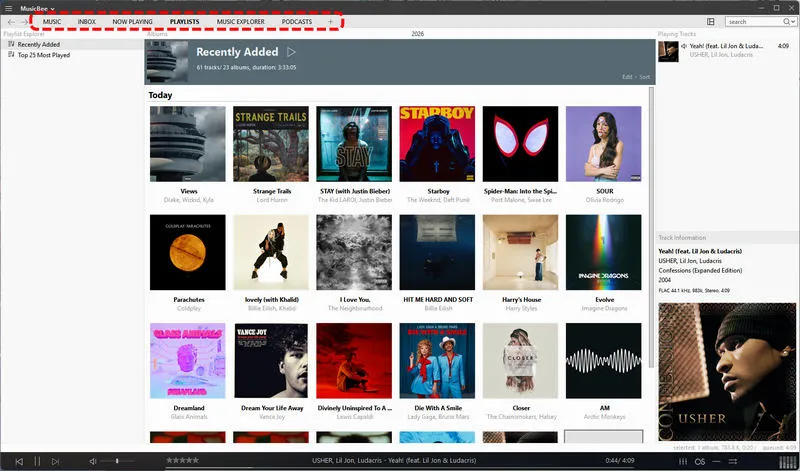Mute audio with the speaker icon

pyautogui.click(x=93, y=461)
